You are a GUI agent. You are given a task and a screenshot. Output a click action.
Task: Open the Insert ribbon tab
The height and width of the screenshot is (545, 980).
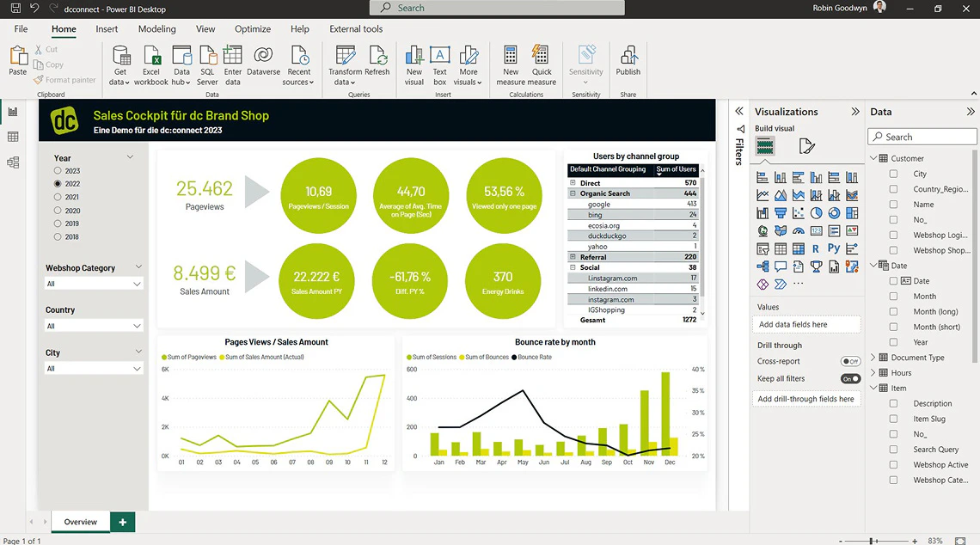click(x=107, y=28)
